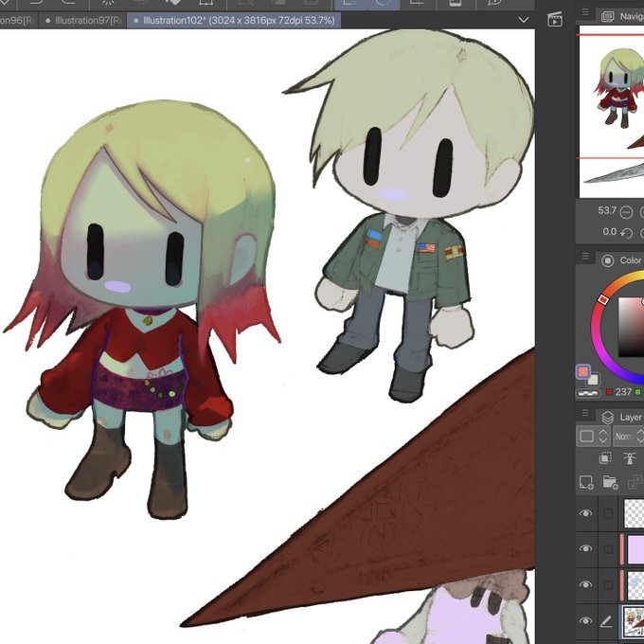Open the Color panel hamburger menu
This screenshot has height=644, width=644.
(x=585, y=257)
